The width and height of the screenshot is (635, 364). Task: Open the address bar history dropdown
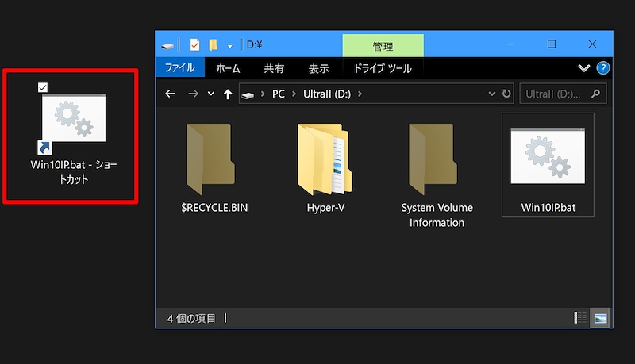point(491,94)
